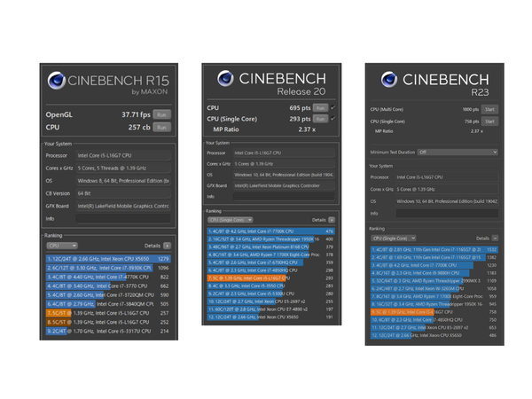Open the Minimum Test Duration dropdown
The height and width of the screenshot is (399, 532).
coord(458,152)
